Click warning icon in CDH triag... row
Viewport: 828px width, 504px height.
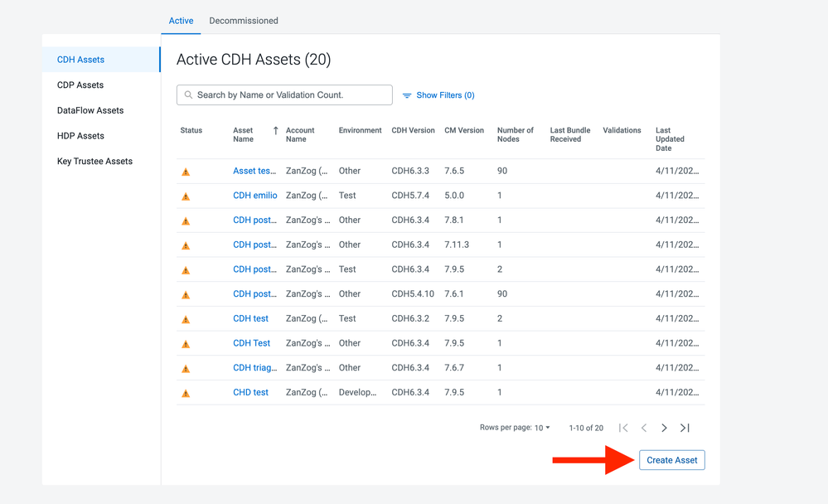pos(186,369)
